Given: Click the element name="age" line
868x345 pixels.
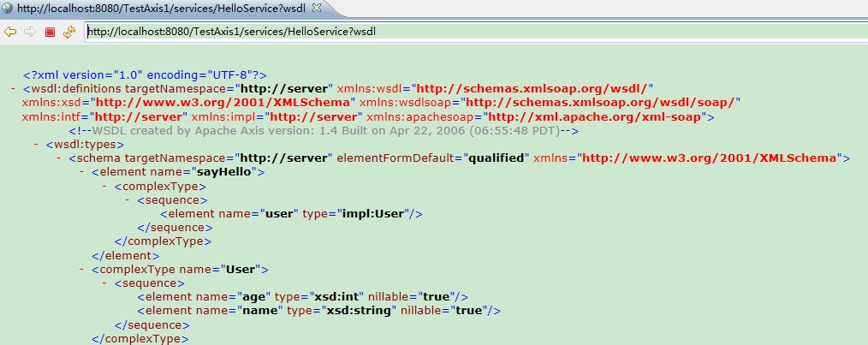Looking at the screenshot, I should 303,297.
